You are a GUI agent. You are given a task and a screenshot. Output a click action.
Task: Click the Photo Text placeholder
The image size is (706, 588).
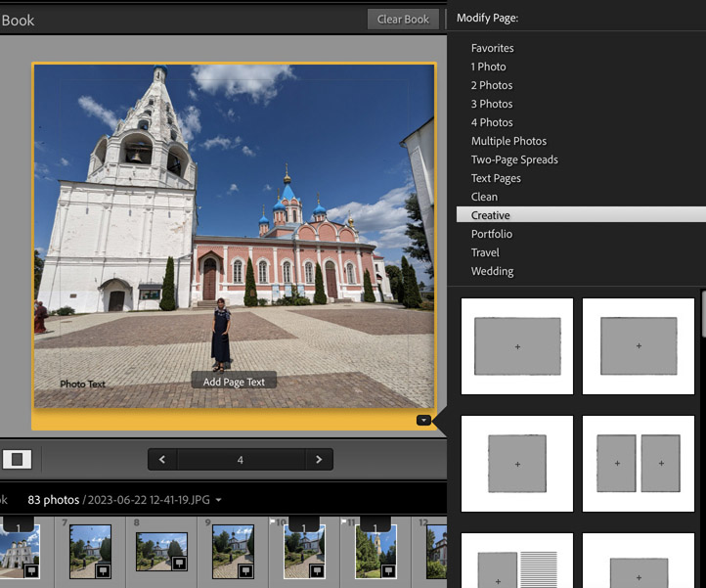coord(82,384)
